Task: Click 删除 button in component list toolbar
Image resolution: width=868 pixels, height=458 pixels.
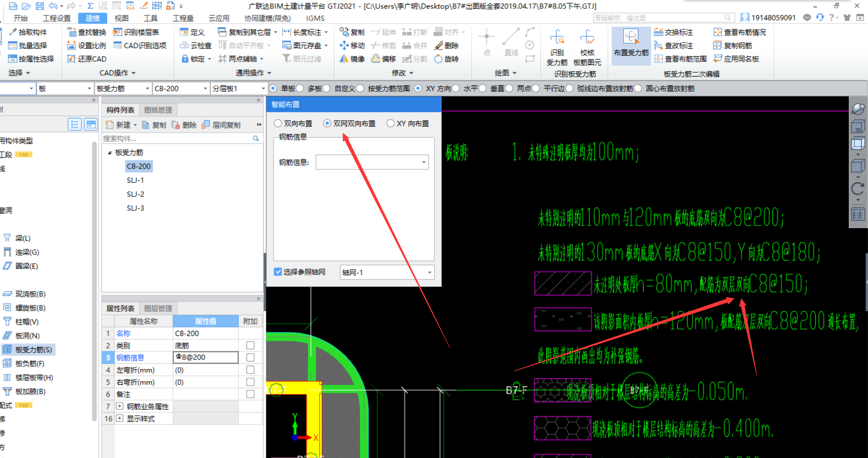Action: 184,125
